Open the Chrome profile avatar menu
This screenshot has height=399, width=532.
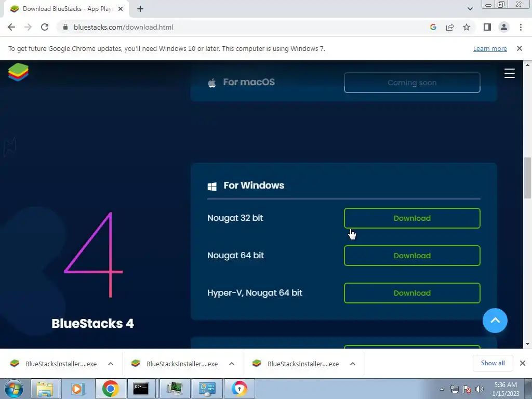click(x=504, y=27)
